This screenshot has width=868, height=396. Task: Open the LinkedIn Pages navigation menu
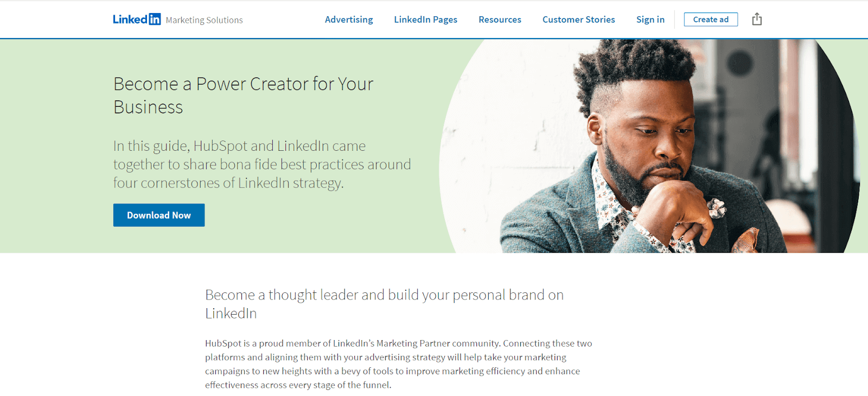coord(425,19)
